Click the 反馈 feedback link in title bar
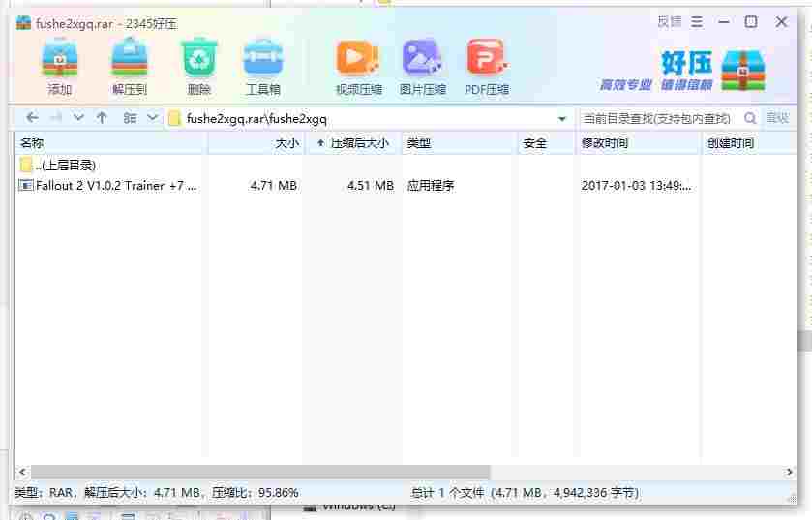The width and height of the screenshot is (812, 520). point(670,21)
